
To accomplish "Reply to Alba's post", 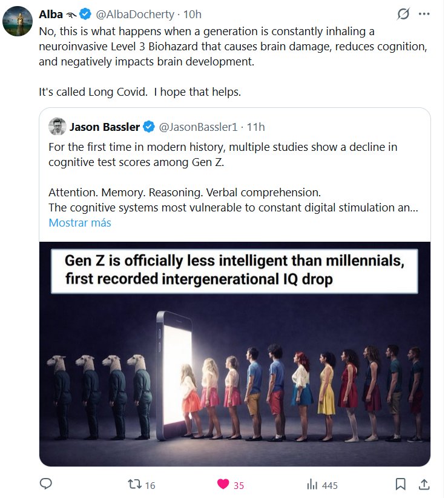I will tap(46, 484).
